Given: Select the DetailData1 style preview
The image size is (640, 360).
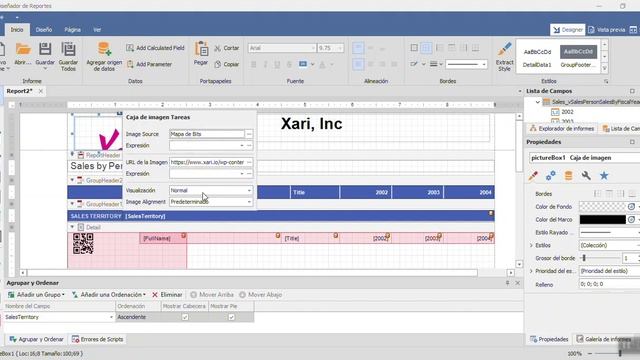Looking at the screenshot, I should [x=537, y=58].
